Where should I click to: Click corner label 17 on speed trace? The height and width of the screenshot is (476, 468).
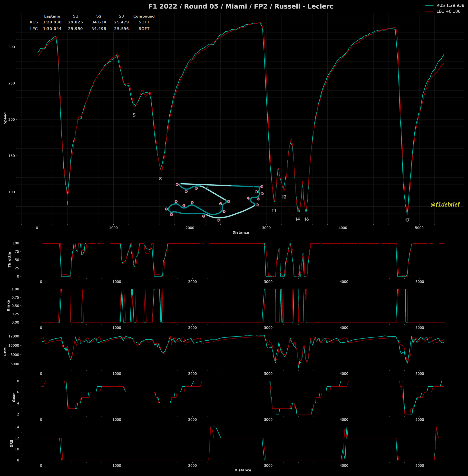[x=407, y=220]
